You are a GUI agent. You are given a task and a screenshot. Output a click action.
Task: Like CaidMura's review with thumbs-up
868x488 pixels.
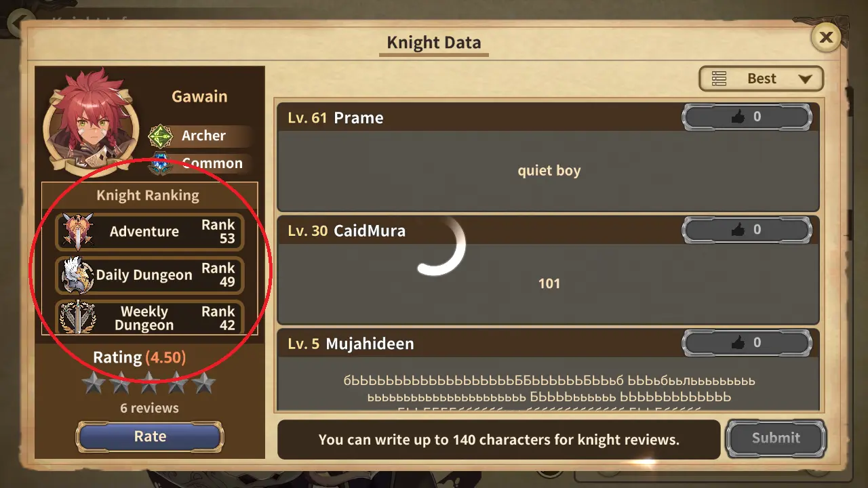click(x=747, y=230)
